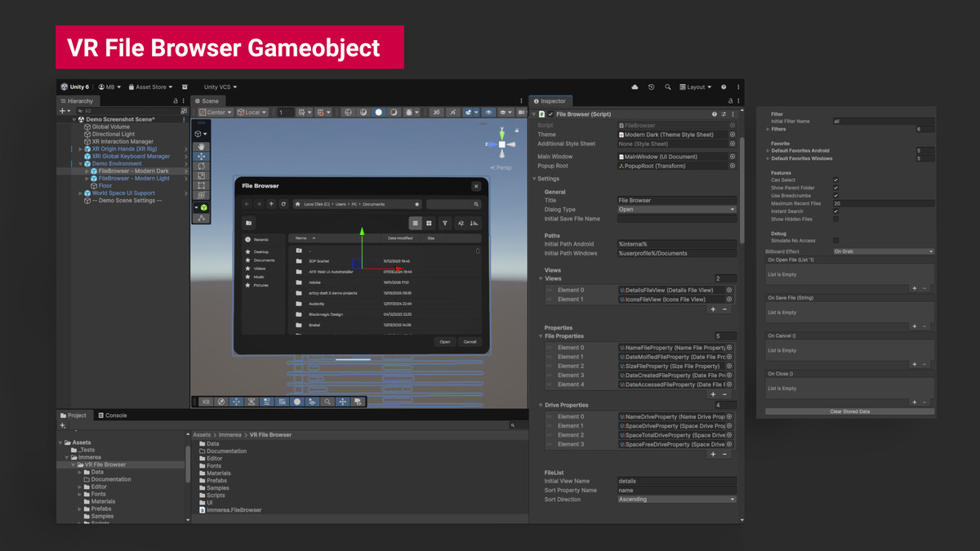Select the Project tab
This screenshot has width=980, height=551.
(x=73, y=415)
